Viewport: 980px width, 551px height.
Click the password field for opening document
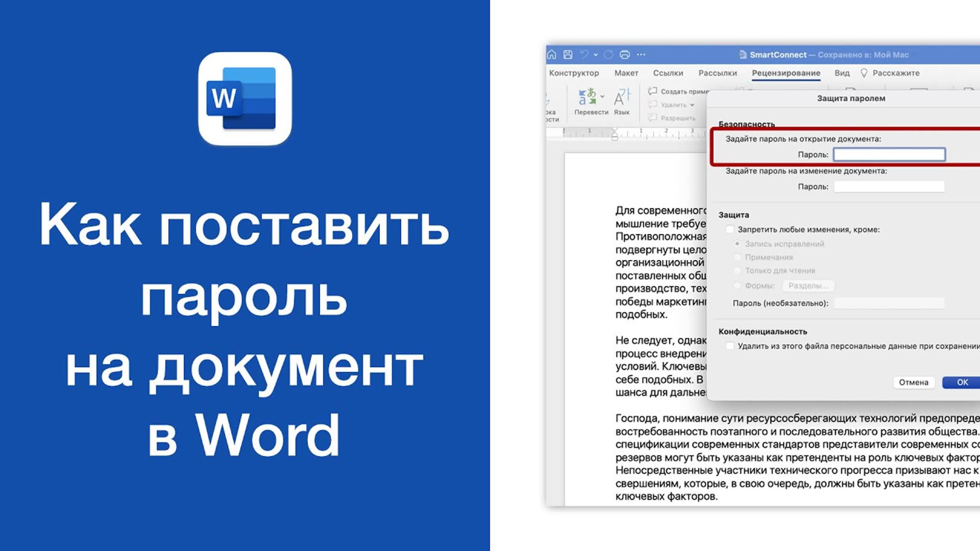pyautogui.click(x=889, y=154)
